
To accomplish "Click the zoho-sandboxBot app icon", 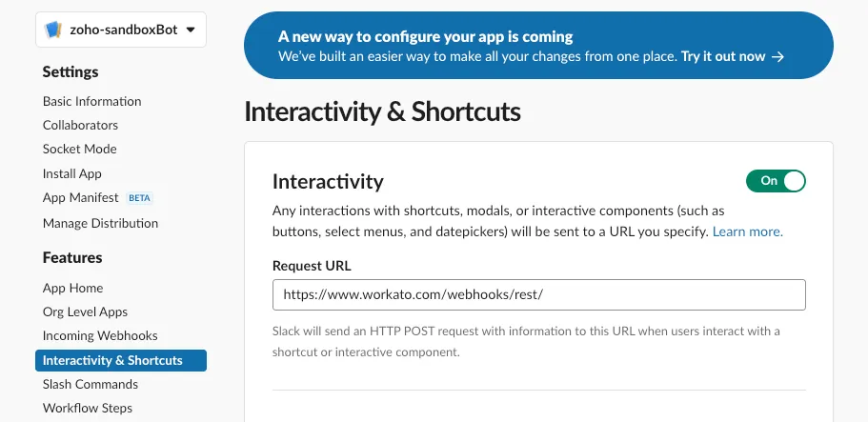I will [x=53, y=30].
